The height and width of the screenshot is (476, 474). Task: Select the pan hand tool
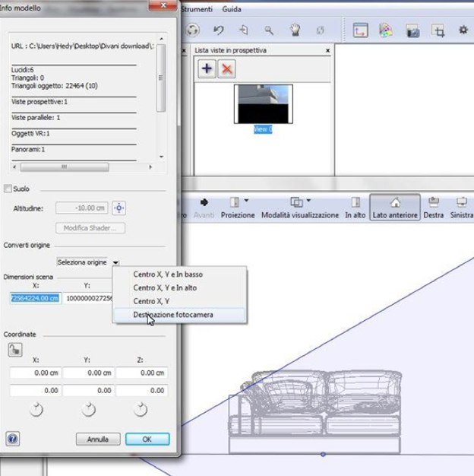pos(294,30)
